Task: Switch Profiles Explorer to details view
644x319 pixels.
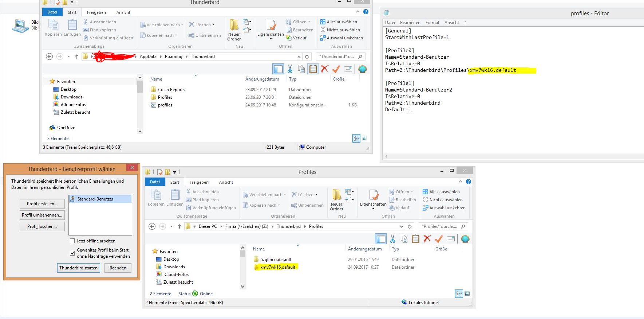Action: click(x=459, y=293)
